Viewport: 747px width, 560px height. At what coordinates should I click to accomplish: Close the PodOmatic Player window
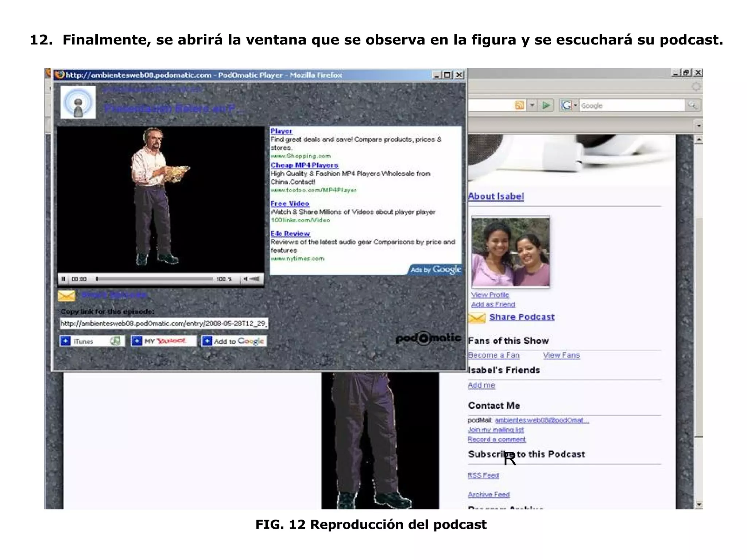[459, 75]
